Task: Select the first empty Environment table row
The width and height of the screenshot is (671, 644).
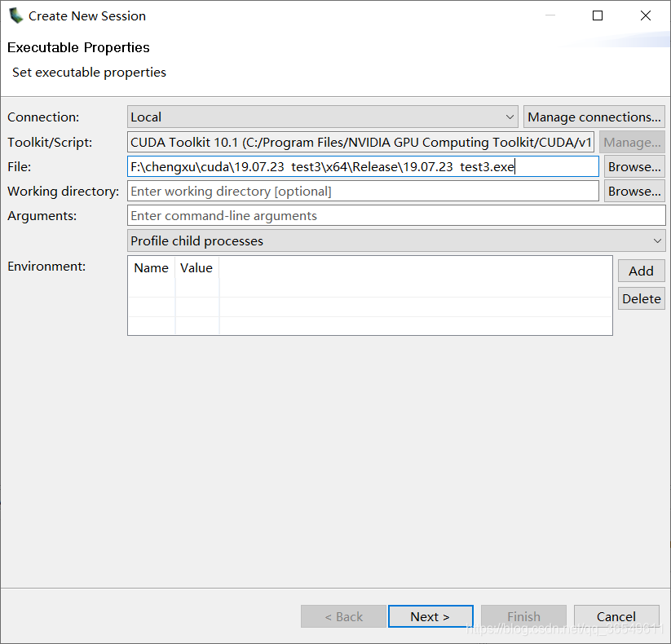Action: pyautogui.click(x=369, y=307)
